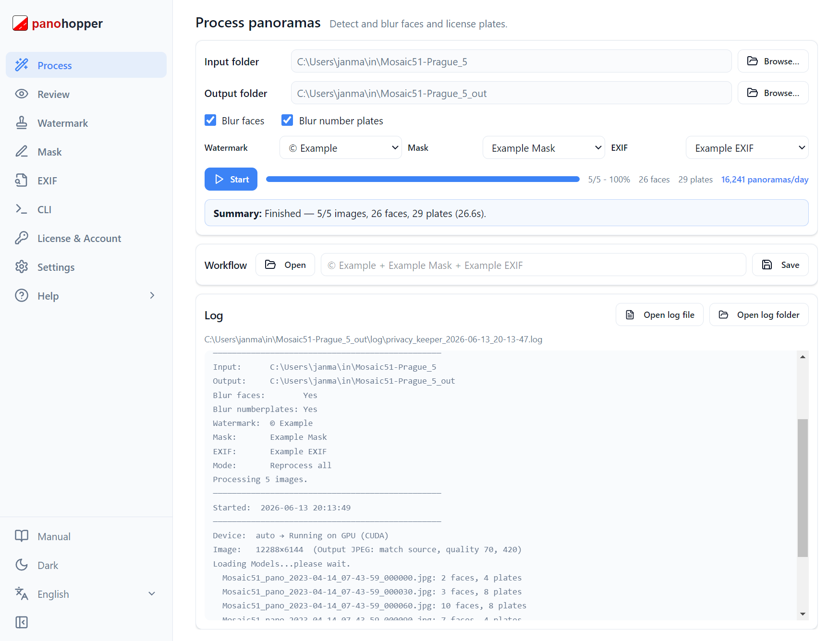The image size is (840, 641).
Task: Open the Settings page
Action: (86, 266)
